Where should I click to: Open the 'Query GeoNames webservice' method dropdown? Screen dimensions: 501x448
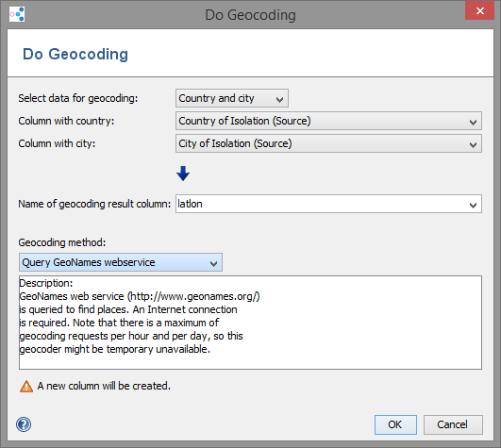pos(121,262)
